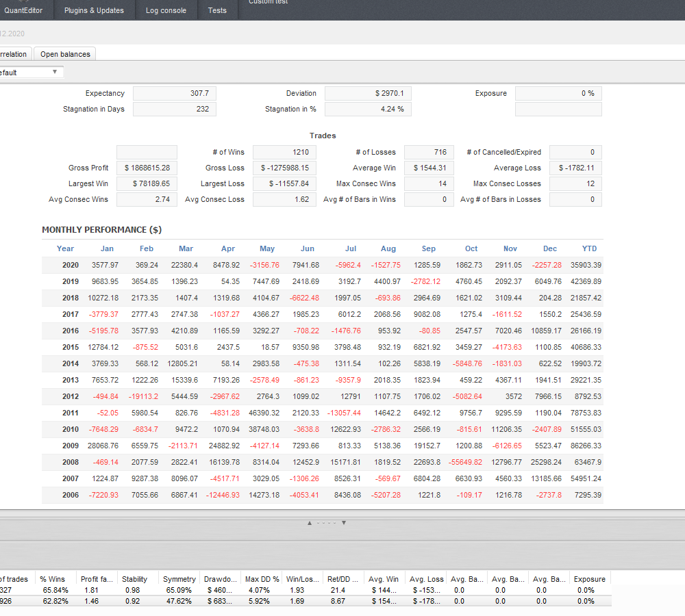Expand panel using splitter down arrow
Image resolution: width=685 pixels, height=616 pixels.
click(343, 523)
